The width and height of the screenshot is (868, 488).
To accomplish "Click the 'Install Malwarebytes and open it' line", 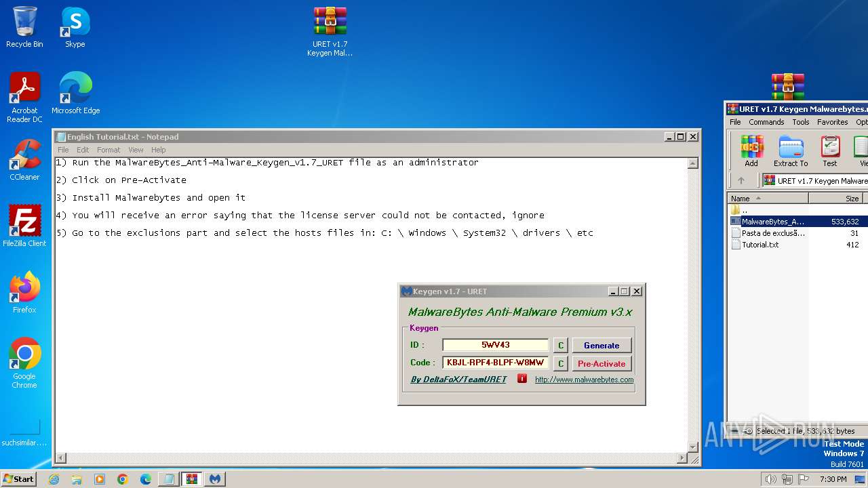I will click(151, 198).
